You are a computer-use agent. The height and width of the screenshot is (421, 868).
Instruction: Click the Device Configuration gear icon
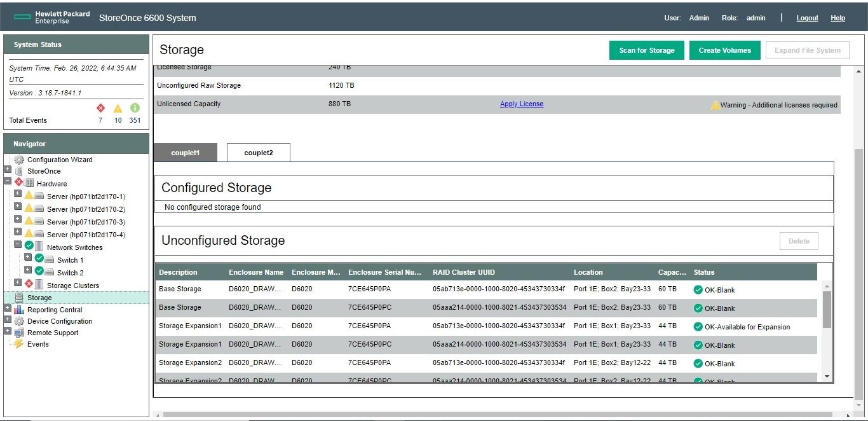[x=19, y=321]
